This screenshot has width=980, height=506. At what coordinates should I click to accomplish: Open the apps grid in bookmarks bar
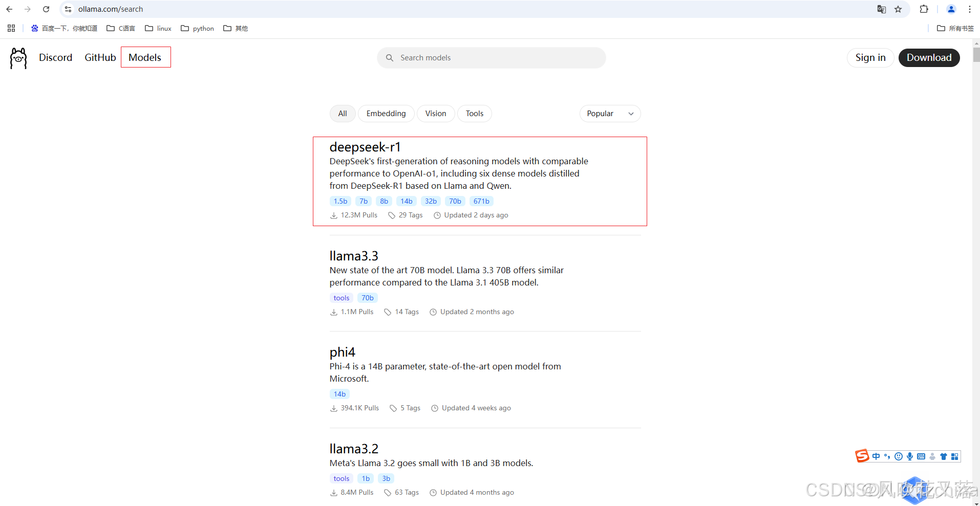[11, 28]
